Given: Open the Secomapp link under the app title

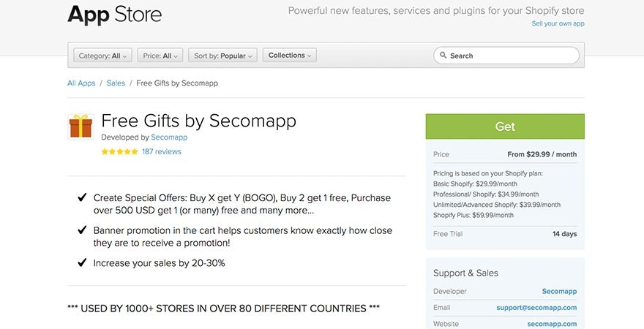Looking at the screenshot, I should [x=169, y=137].
